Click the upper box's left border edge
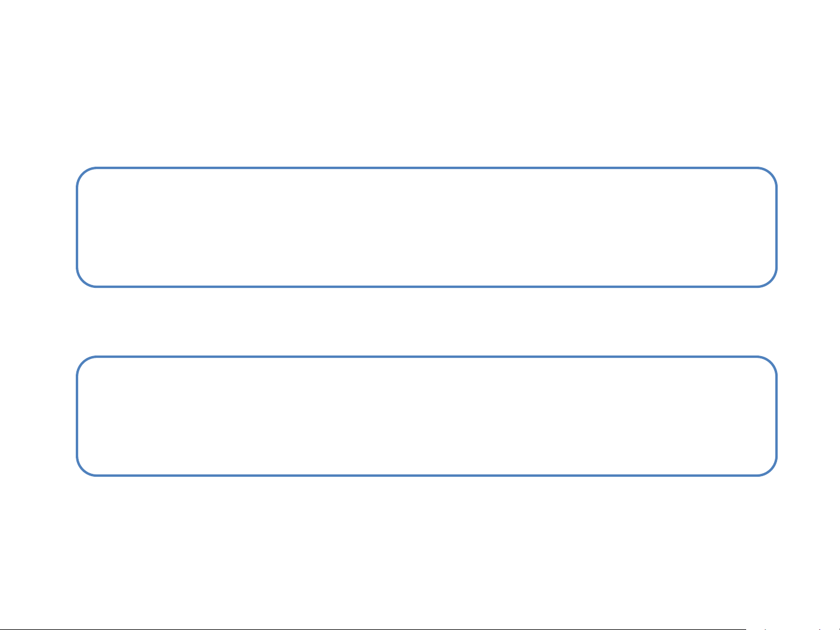The image size is (840, 630). click(78, 227)
